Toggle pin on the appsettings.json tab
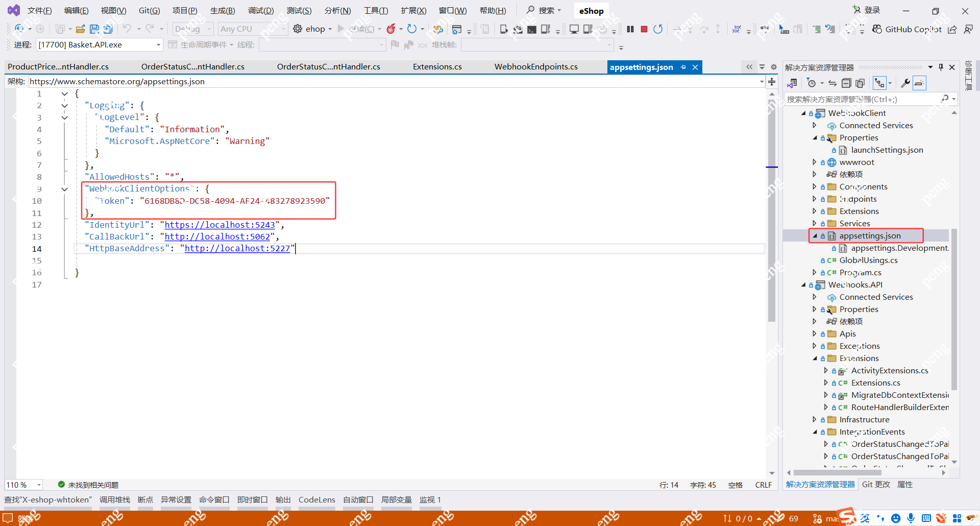 click(683, 67)
